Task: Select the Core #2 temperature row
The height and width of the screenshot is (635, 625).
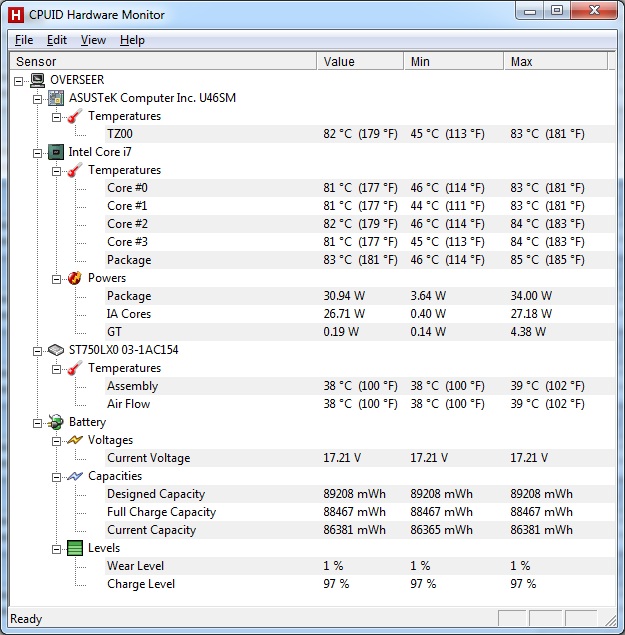Action: point(360,224)
